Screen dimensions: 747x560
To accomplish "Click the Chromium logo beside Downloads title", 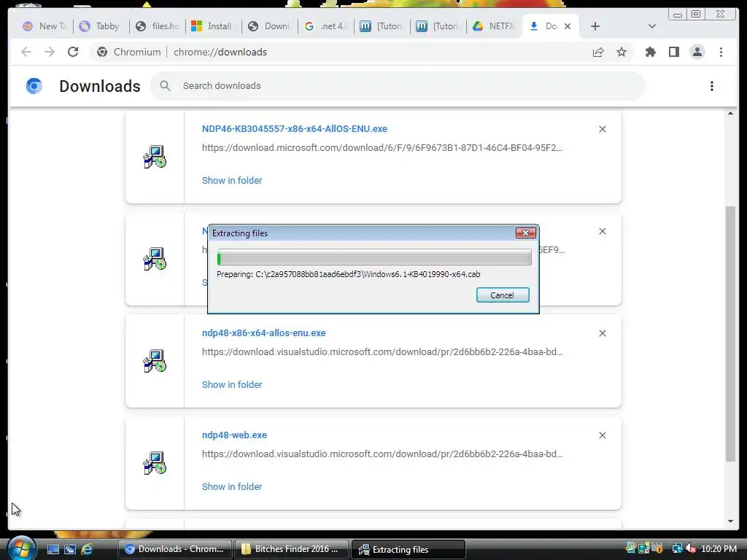I will pyautogui.click(x=34, y=86).
